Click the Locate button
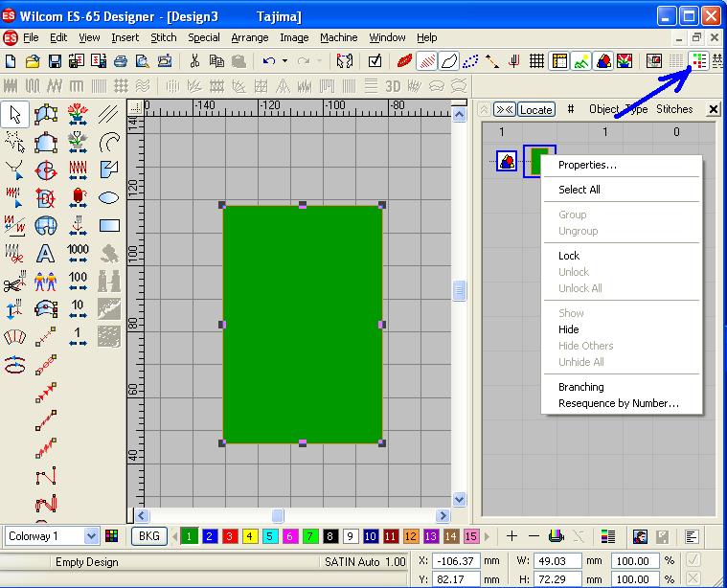Screen dimensions: 727x588 click(x=535, y=109)
